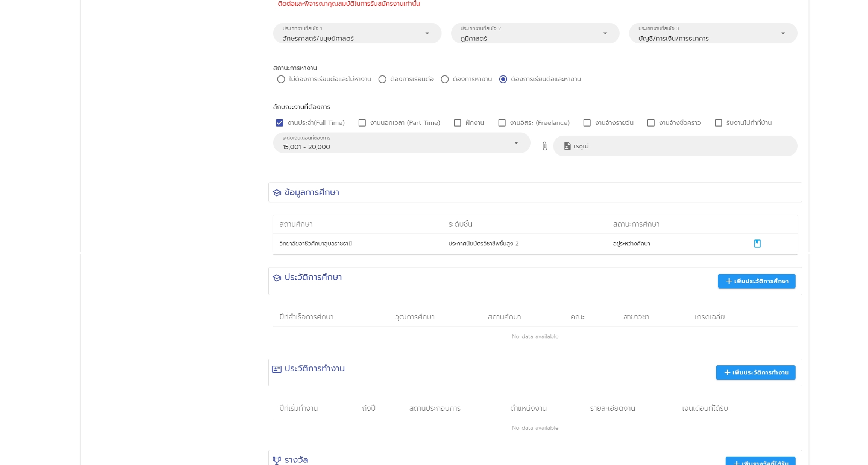Check the ฝึกงาน internship checkbox
This screenshot has height=465, width=868.
point(457,123)
